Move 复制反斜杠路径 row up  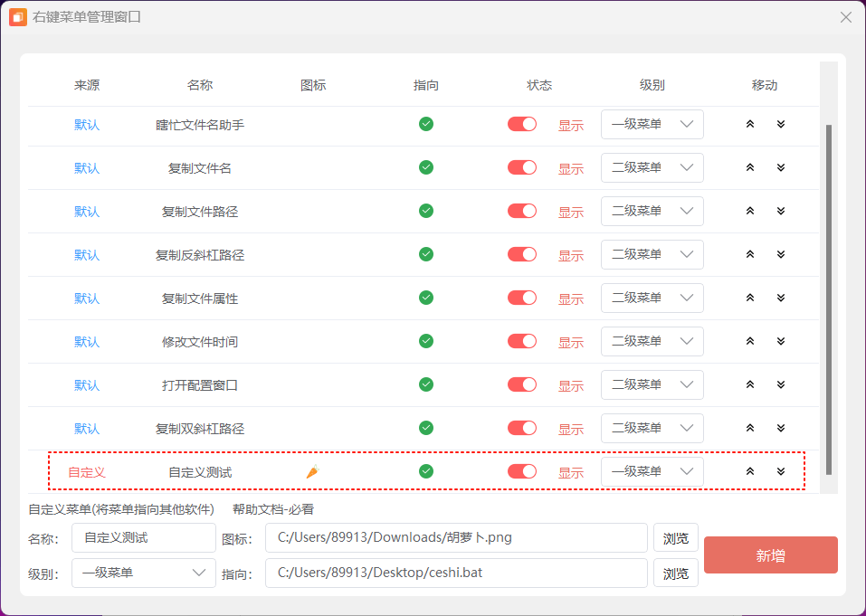750,254
